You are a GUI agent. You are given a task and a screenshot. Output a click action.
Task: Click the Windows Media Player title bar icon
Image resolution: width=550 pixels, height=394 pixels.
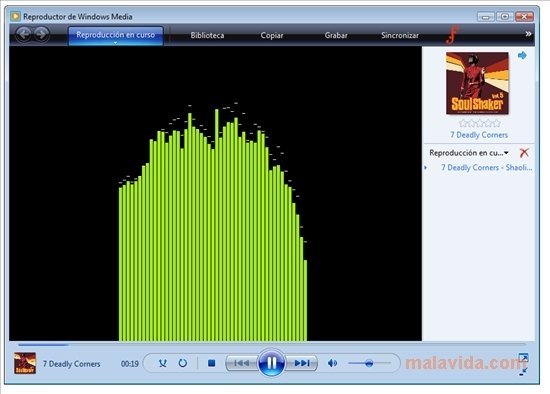15,16
